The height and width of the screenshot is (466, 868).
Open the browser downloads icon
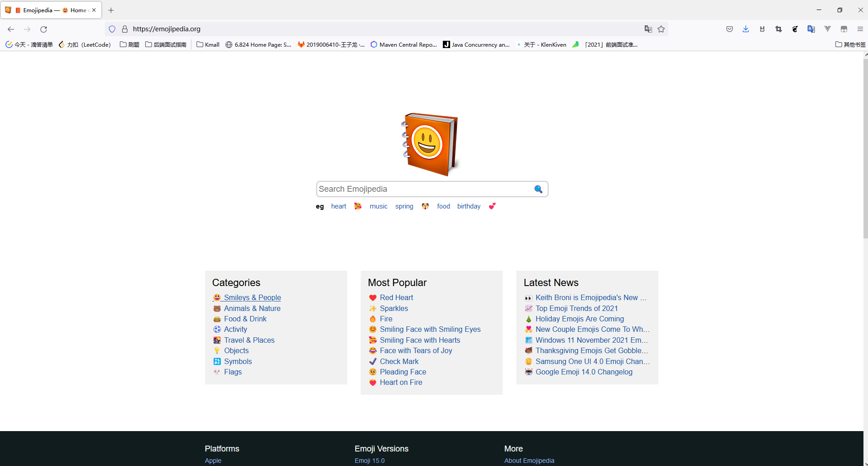[x=745, y=29]
